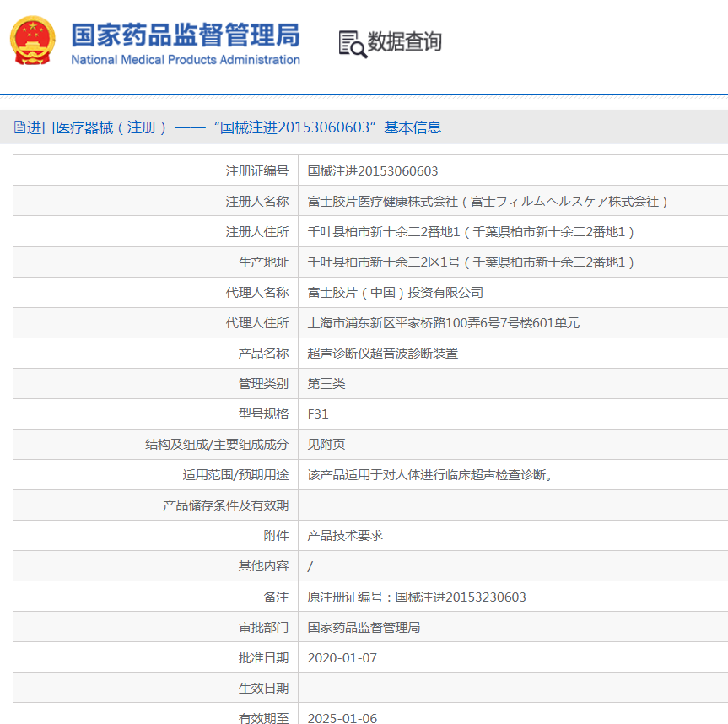Click the 产品储存条件及有效期 label
This screenshot has width=728, height=724.
(x=225, y=505)
